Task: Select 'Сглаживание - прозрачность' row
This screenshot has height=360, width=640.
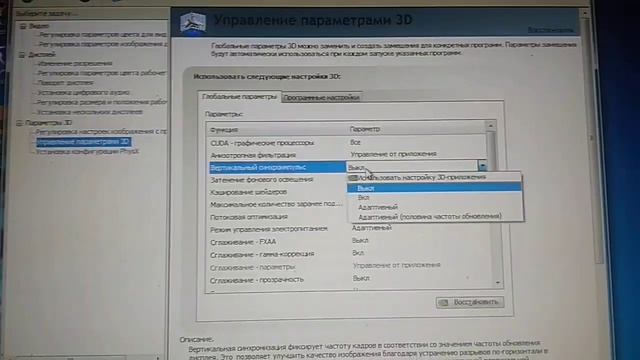Action: pos(257,280)
